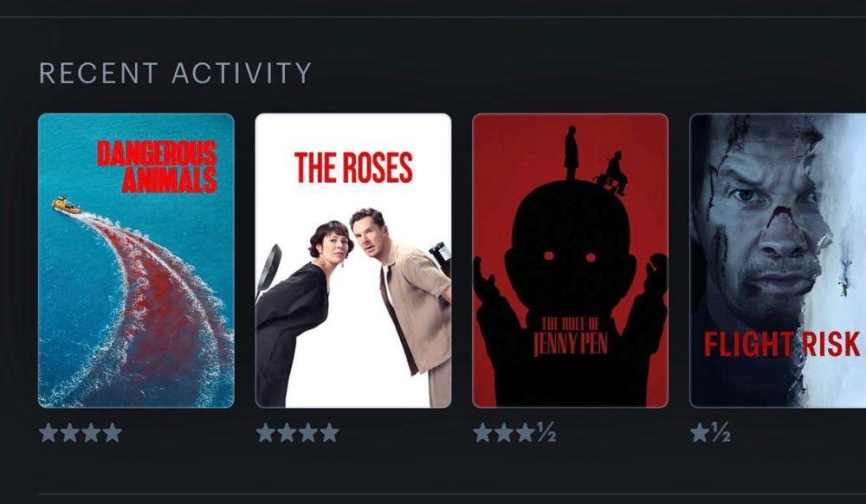Click the single full star under Flight Risk
Image resolution: width=866 pixels, height=504 pixels.
700,433
